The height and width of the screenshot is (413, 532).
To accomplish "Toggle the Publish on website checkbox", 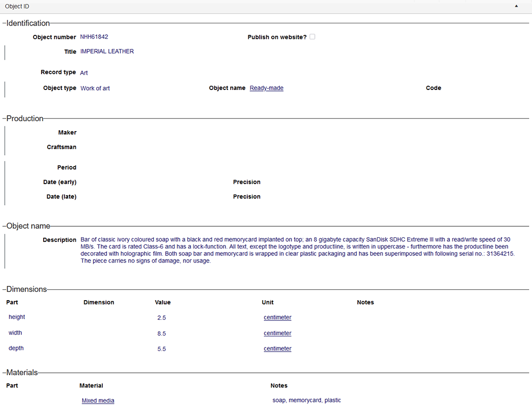I will tap(312, 37).
